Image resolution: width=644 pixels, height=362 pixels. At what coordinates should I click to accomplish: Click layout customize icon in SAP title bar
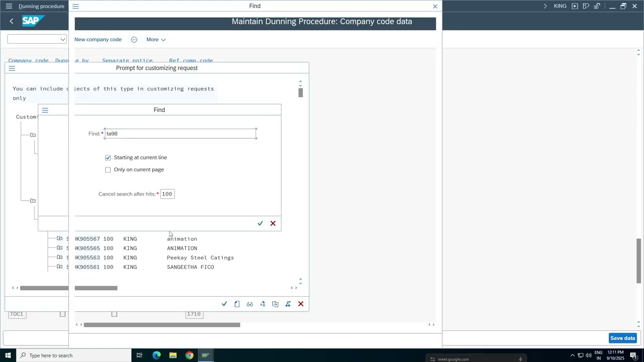(x=586, y=6)
